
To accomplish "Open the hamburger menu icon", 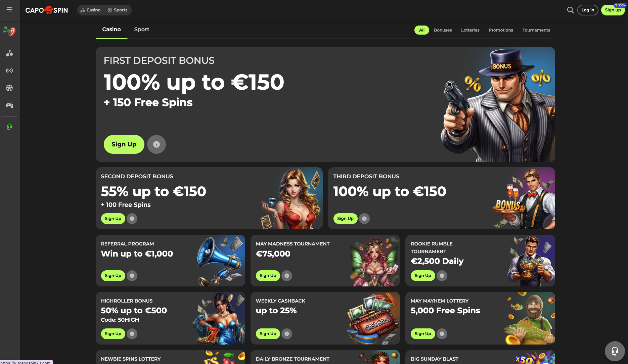I will [x=9, y=10].
